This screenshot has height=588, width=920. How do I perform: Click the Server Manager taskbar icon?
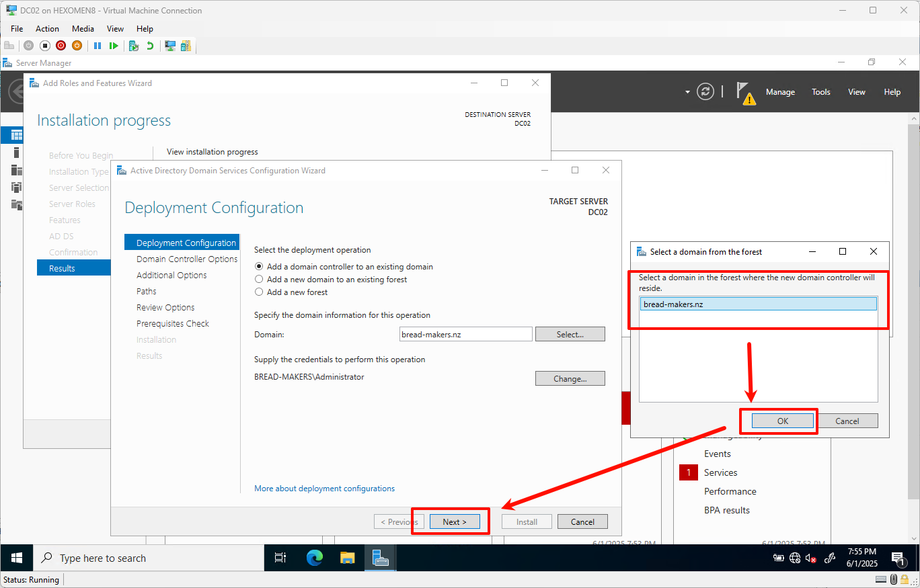[380, 558]
